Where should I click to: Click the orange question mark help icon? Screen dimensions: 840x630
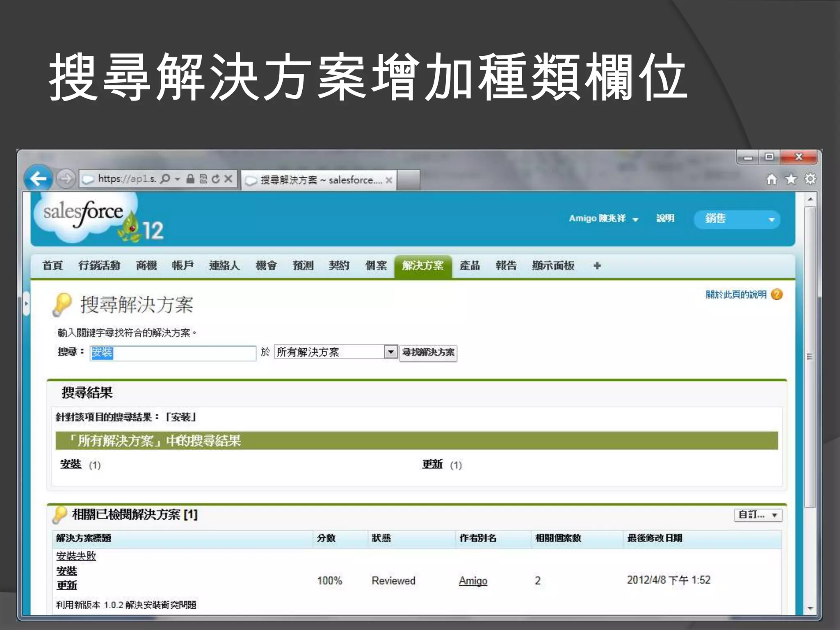tap(777, 294)
